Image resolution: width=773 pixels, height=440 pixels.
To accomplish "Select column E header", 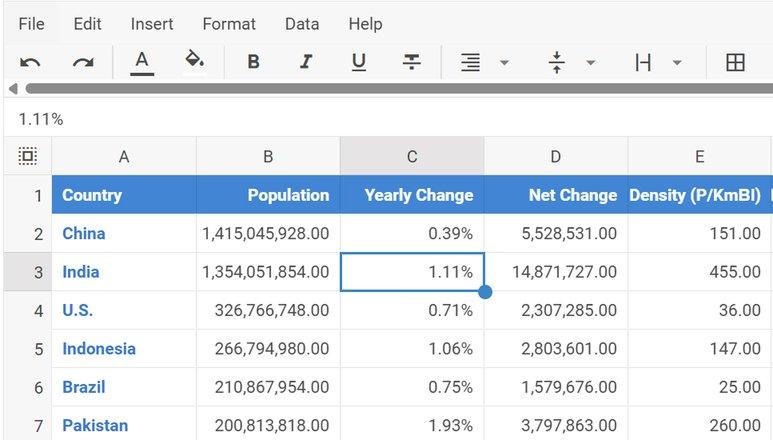I will click(x=700, y=156).
